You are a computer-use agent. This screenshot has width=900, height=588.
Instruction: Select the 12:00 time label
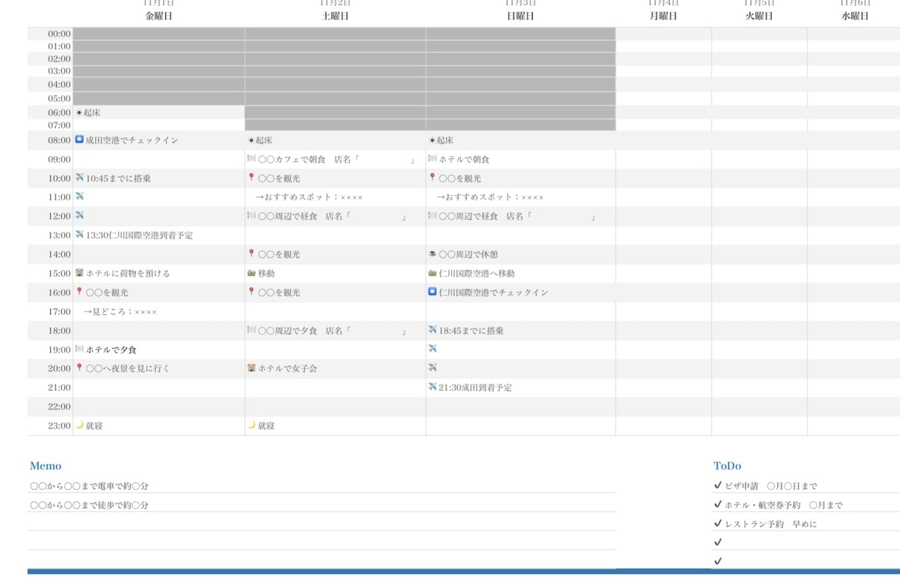[x=59, y=216]
